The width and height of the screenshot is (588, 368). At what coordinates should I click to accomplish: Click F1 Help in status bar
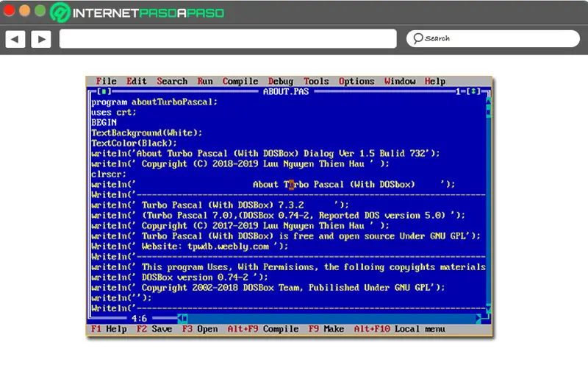(x=109, y=329)
